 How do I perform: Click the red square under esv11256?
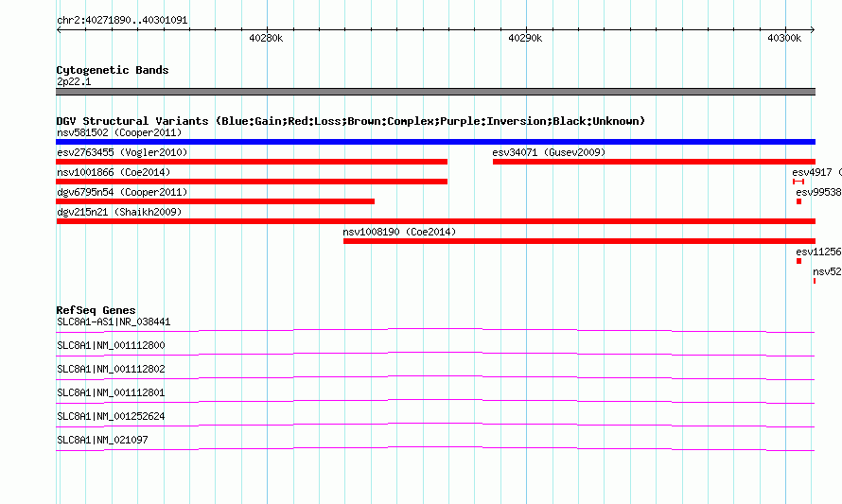[799, 261]
